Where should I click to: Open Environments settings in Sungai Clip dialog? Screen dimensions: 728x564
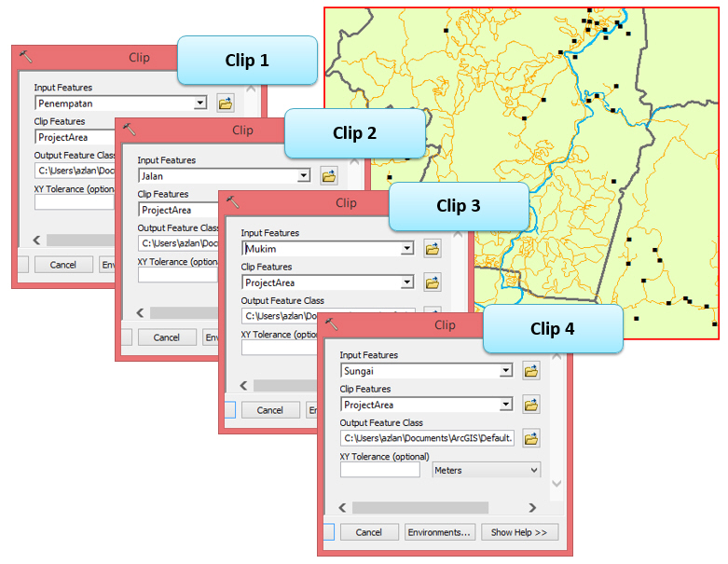click(439, 532)
